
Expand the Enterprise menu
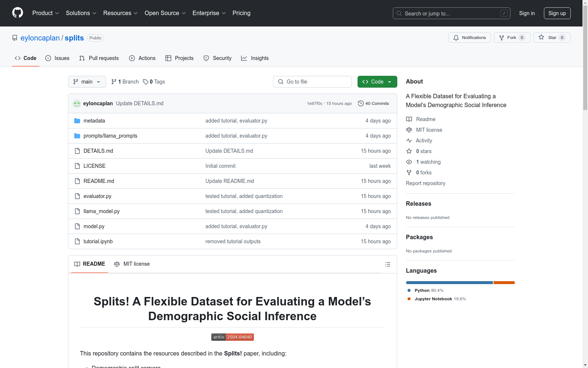(209, 13)
